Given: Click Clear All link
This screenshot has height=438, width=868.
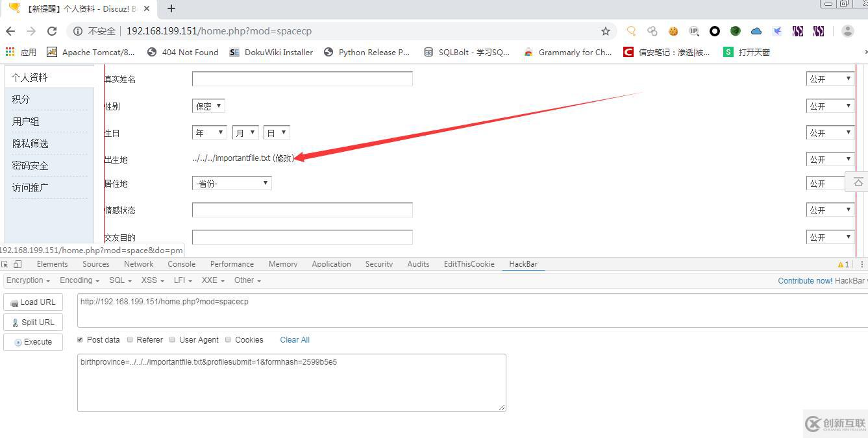Looking at the screenshot, I should point(295,340).
